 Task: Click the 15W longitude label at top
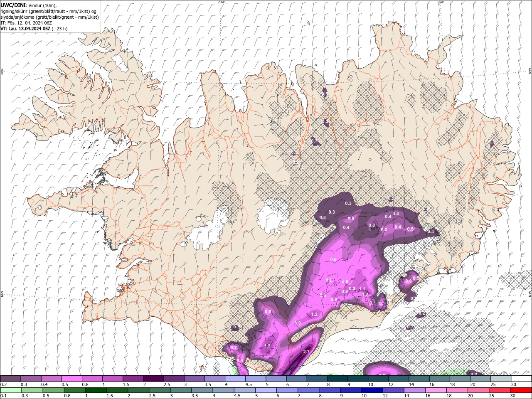440,2
